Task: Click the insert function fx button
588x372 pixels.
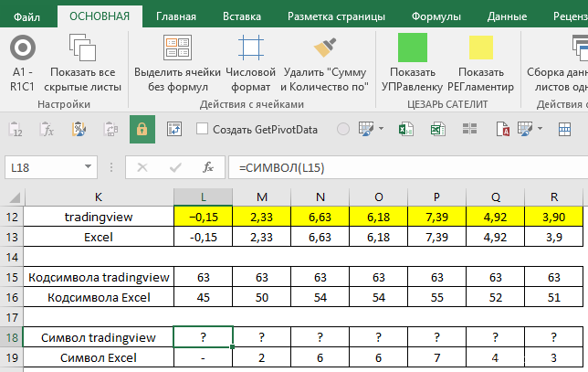Action: pyautogui.click(x=208, y=167)
